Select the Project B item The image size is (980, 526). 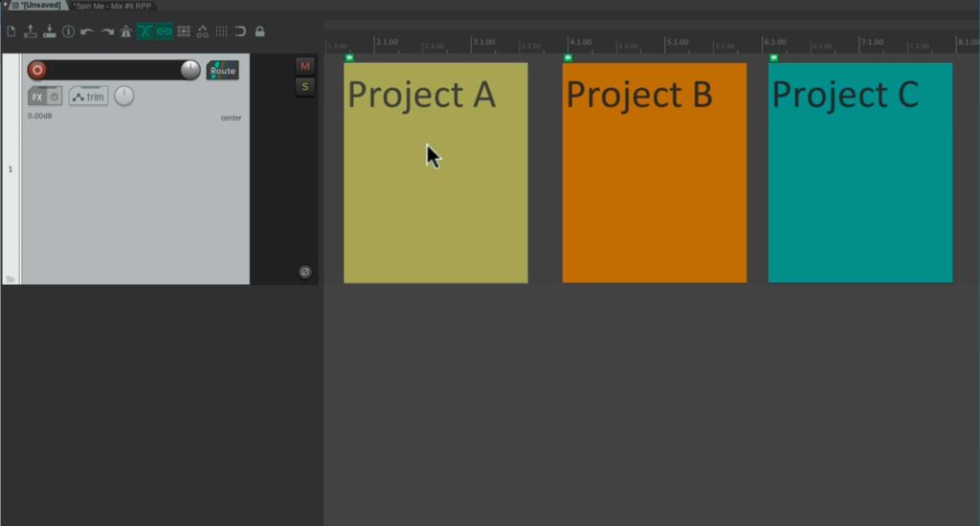tap(655, 172)
